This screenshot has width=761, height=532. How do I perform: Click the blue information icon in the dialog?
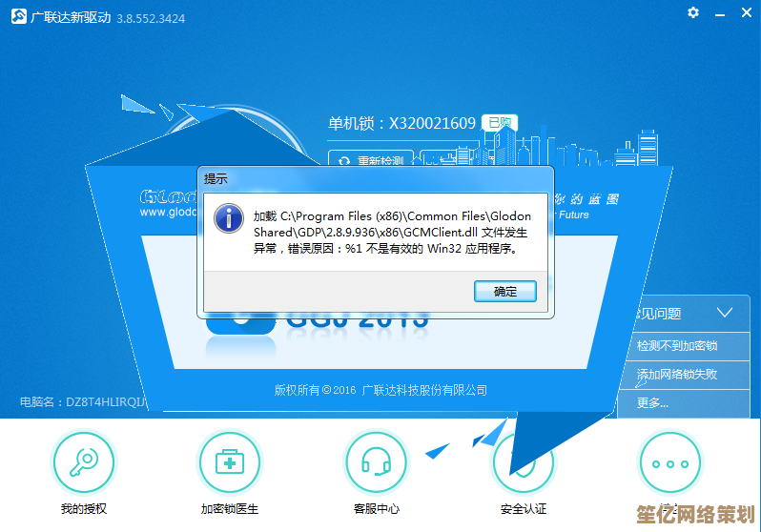pos(229,218)
